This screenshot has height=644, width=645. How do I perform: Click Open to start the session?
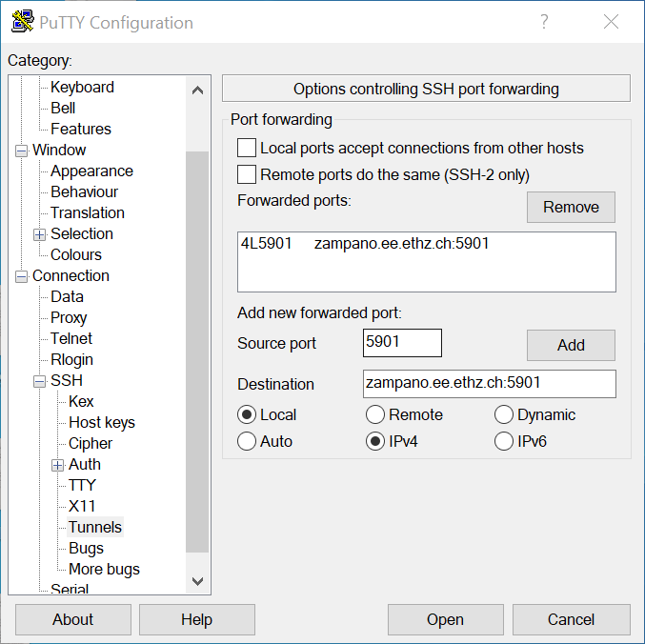(446, 619)
